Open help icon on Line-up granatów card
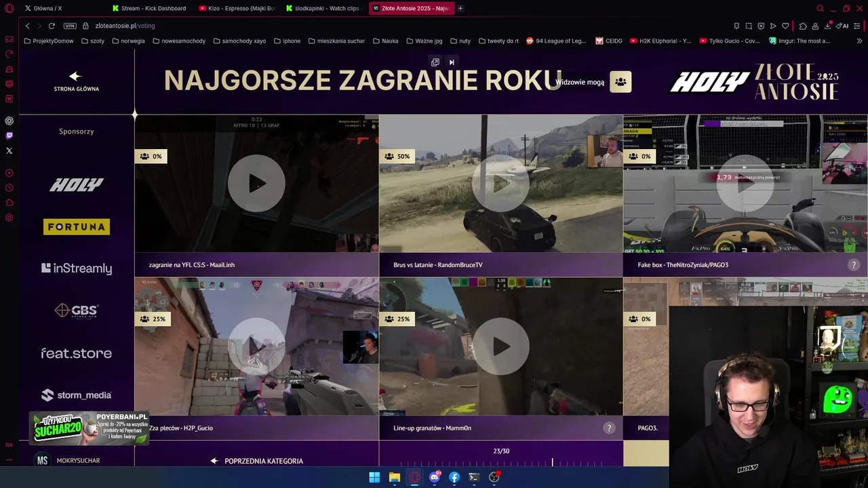This screenshot has height=488, width=868. click(609, 428)
